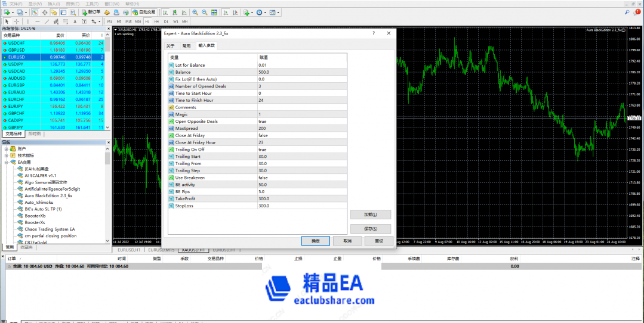Open the Strategy Tester magnifier icon
This screenshot has height=323, width=644.
tap(73, 13)
